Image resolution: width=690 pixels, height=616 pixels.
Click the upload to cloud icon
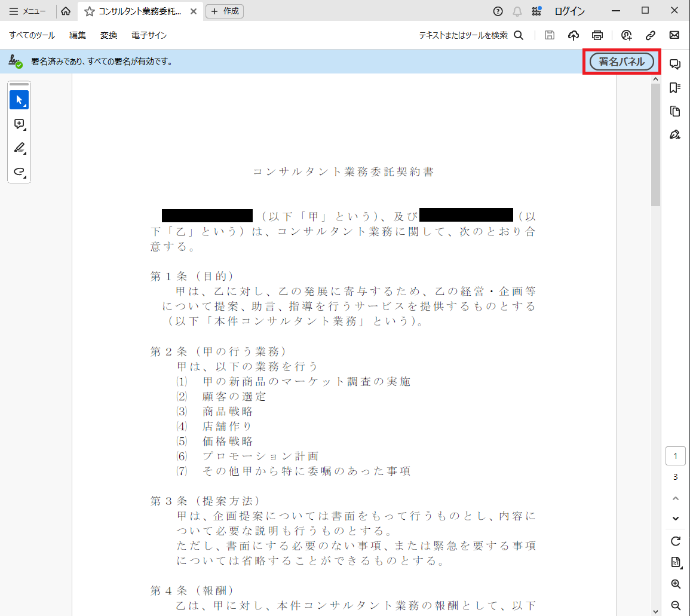(x=573, y=35)
